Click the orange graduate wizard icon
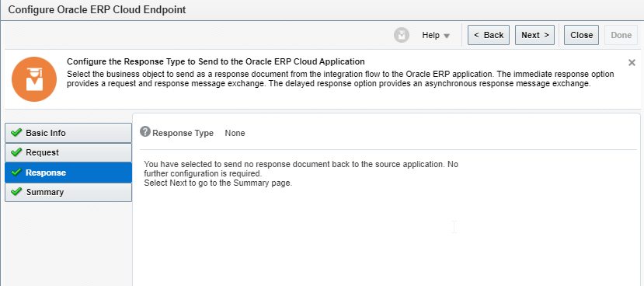This screenshot has width=644, height=286. 34,79
